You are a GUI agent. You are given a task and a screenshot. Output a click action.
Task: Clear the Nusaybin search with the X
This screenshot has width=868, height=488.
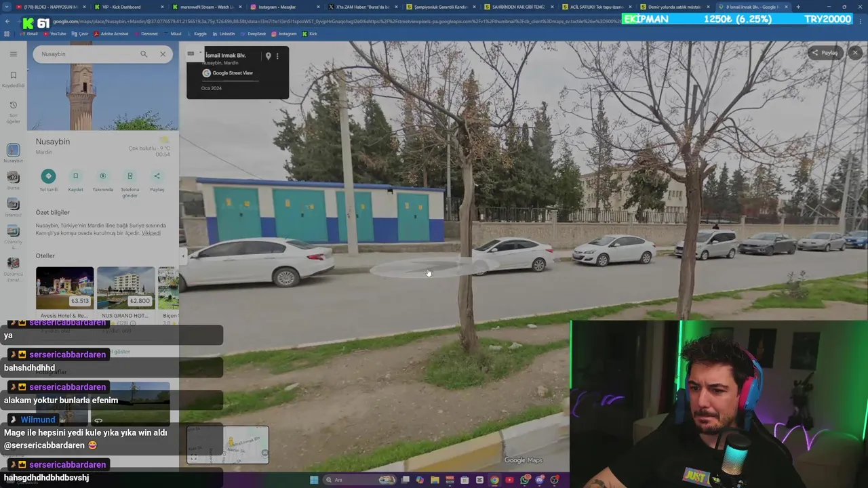pos(163,54)
